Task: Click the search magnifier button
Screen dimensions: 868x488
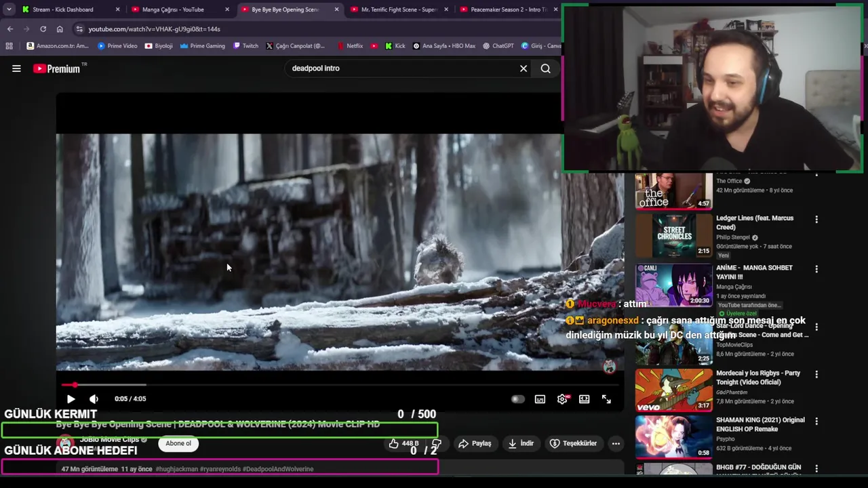Action: tap(545, 68)
